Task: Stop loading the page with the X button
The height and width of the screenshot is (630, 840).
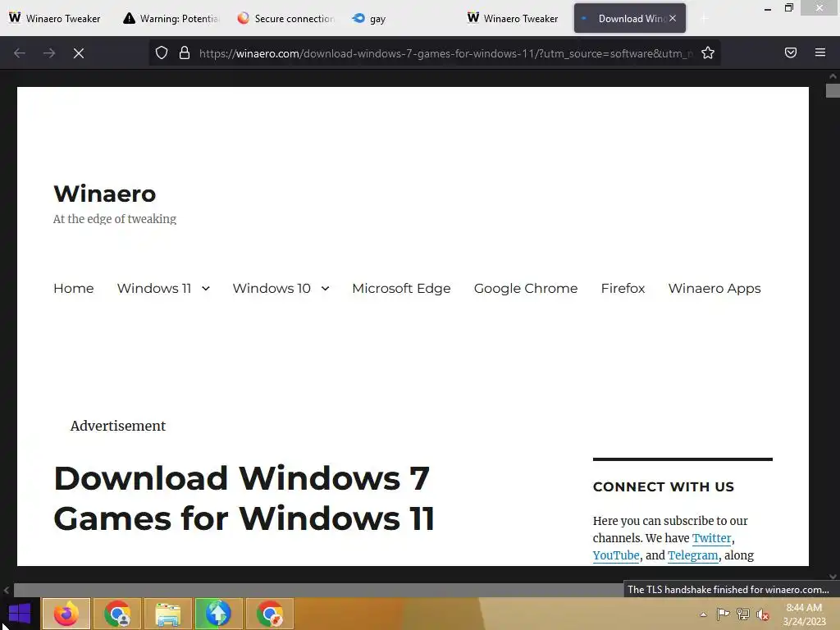Action: 79,53
